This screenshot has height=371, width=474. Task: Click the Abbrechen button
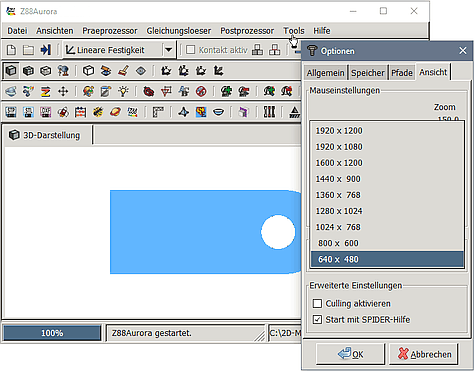coord(424,354)
